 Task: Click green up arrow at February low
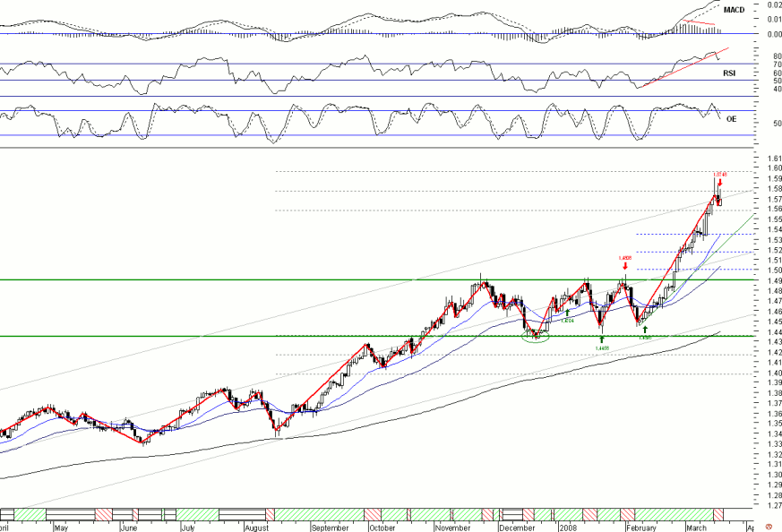pyautogui.click(x=645, y=330)
